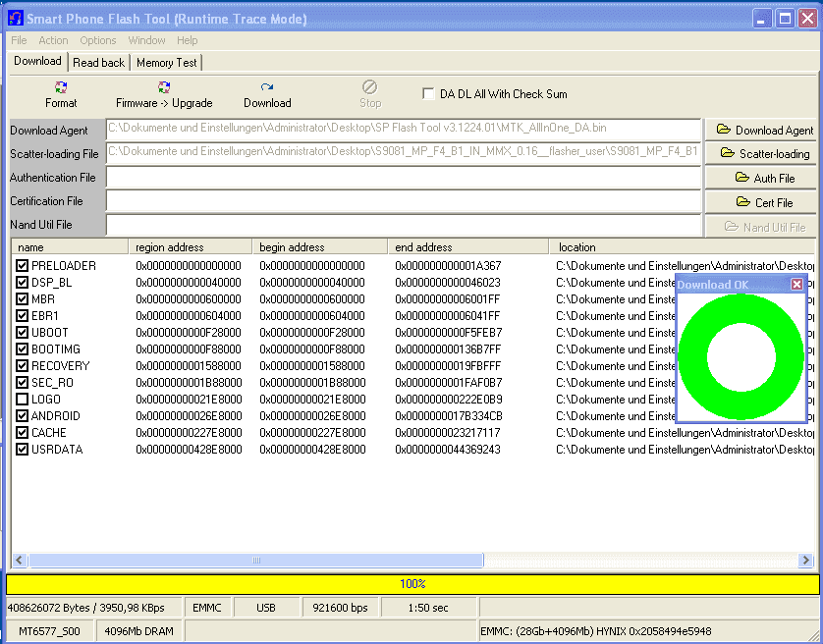Click the yellow 100% progress bar
The image size is (823, 644).
point(412,584)
